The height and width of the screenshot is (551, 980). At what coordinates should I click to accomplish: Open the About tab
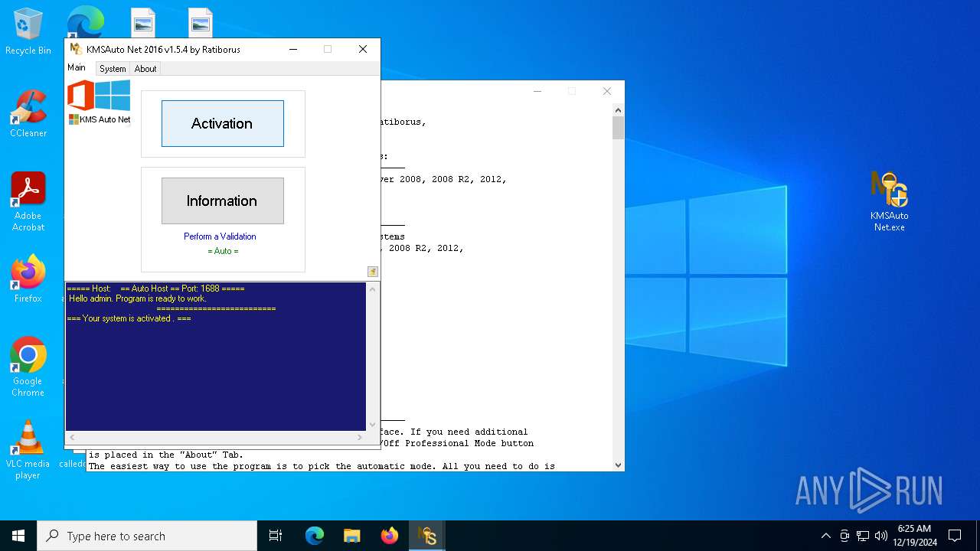(x=145, y=69)
